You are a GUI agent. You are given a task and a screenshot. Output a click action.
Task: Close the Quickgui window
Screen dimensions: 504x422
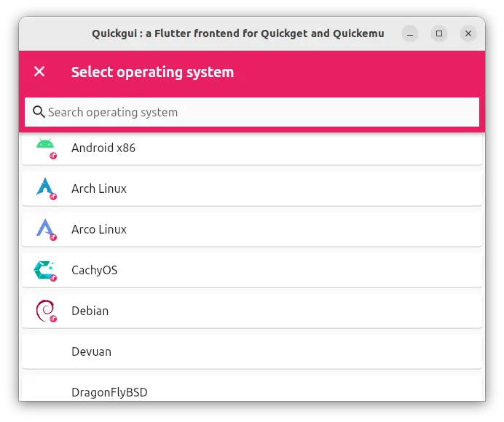pos(468,33)
